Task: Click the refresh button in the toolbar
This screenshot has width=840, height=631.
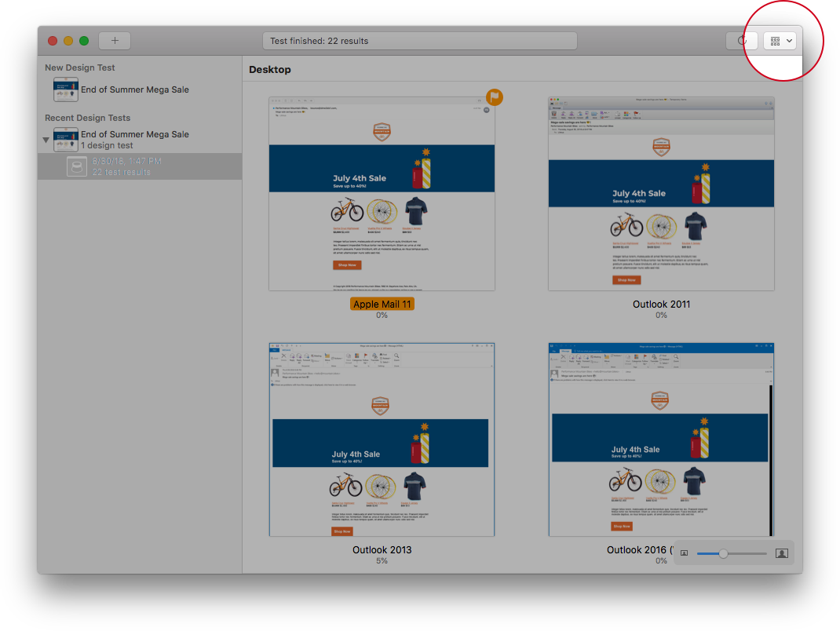Action: click(741, 41)
